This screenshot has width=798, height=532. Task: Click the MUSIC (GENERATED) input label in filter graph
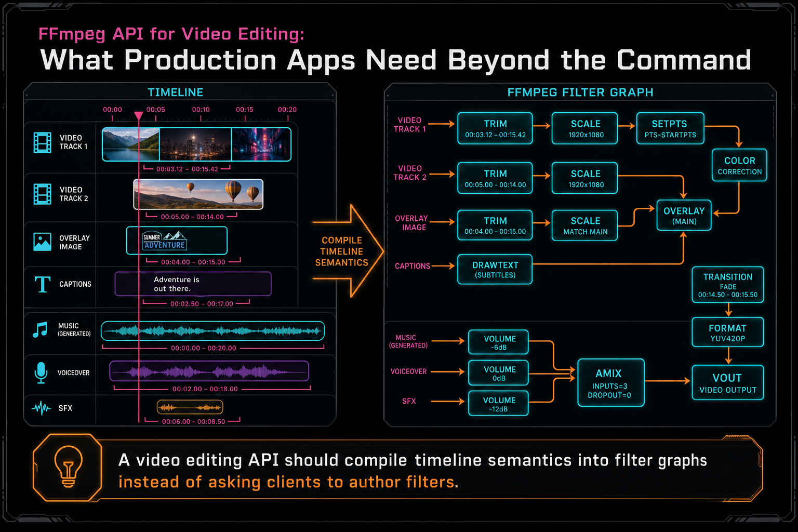408,341
